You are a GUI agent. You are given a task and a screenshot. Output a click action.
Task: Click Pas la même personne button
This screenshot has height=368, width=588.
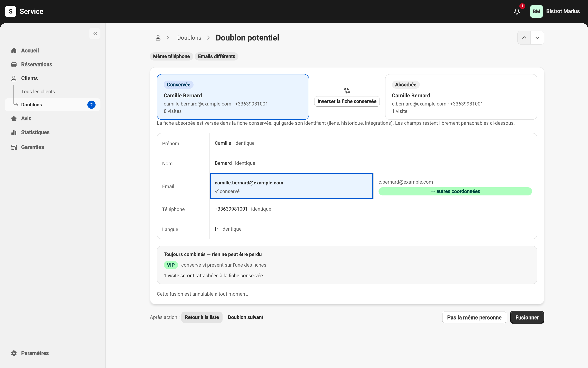click(474, 318)
